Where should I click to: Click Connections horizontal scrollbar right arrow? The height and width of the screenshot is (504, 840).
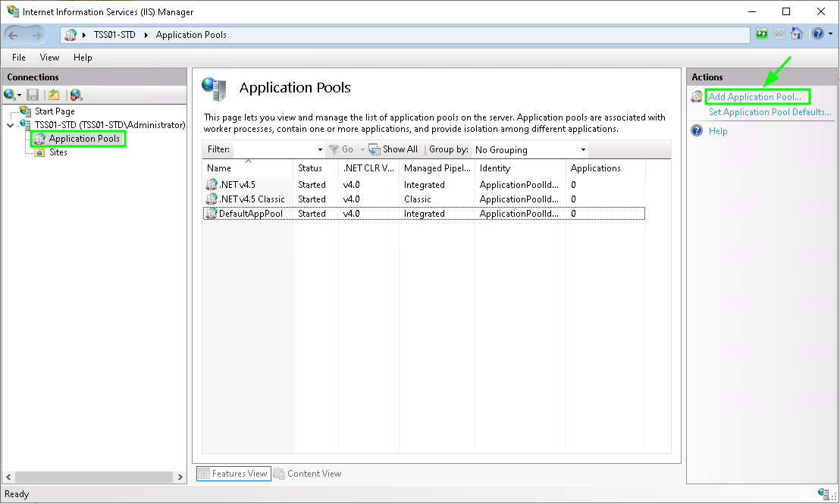(180, 477)
